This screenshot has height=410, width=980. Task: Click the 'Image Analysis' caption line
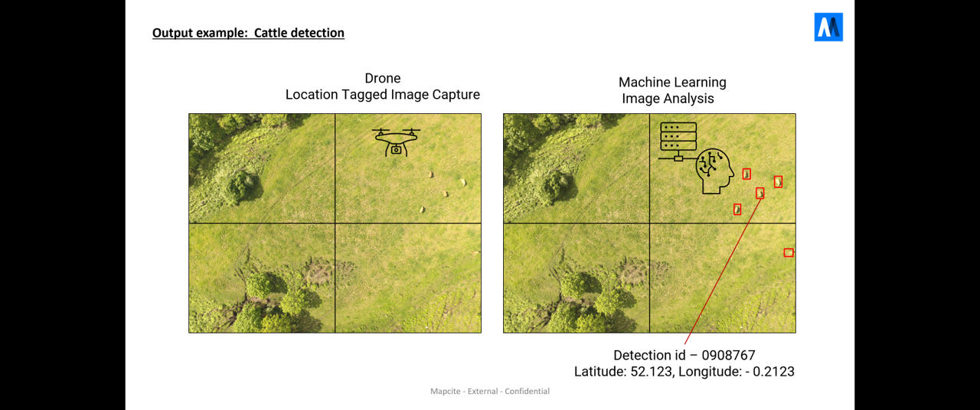(668, 99)
